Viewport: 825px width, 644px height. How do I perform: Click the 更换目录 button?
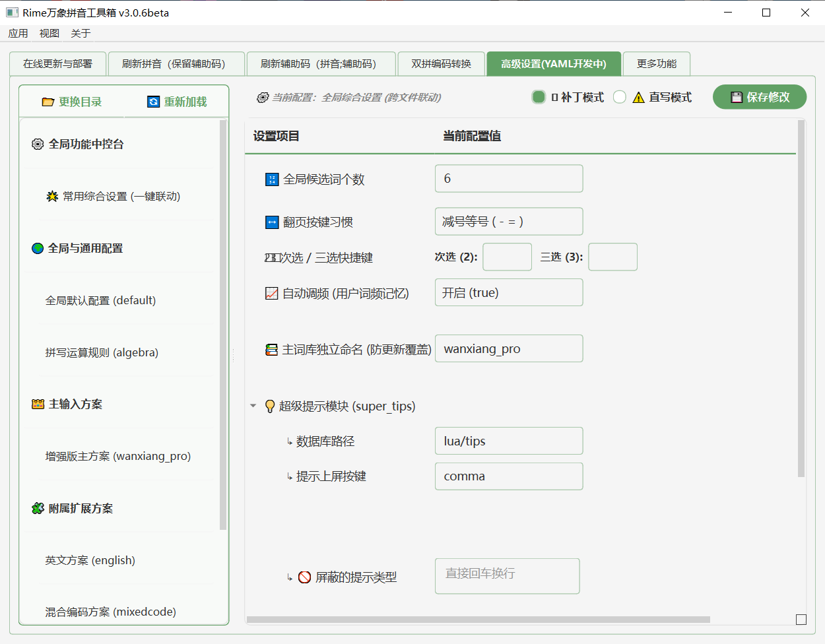[x=72, y=102]
